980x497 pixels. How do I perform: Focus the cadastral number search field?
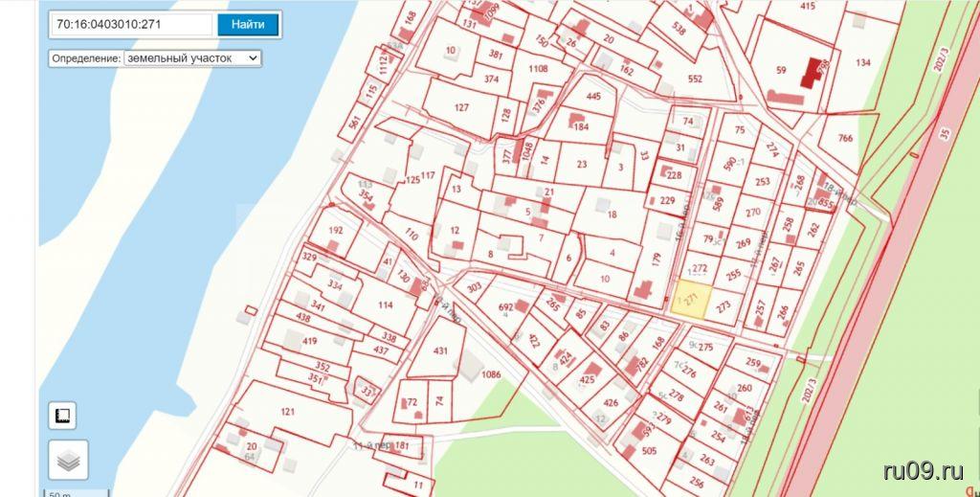(x=132, y=25)
